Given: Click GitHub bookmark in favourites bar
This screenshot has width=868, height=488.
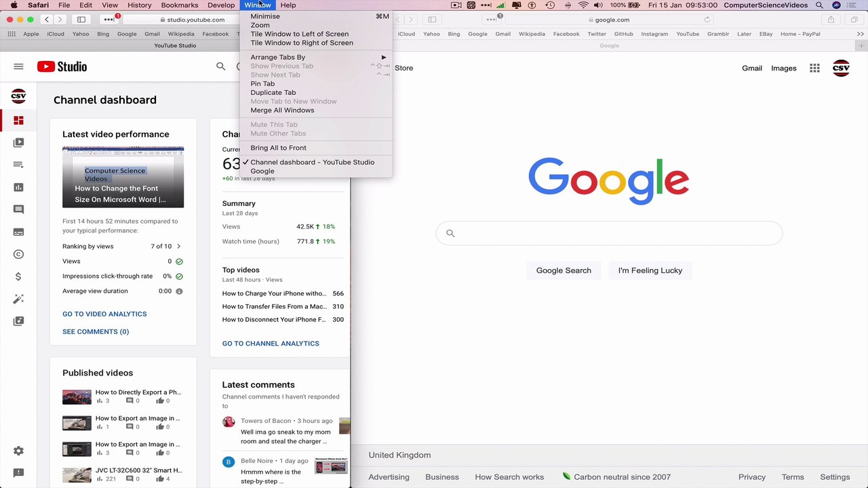Looking at the screenshot, I should pos(623,34).
